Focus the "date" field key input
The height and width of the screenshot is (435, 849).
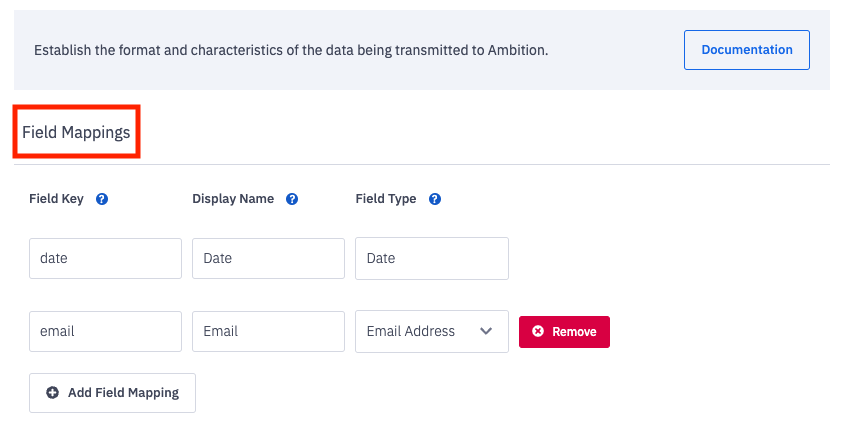pyautogui.click(x=105, y=258)
